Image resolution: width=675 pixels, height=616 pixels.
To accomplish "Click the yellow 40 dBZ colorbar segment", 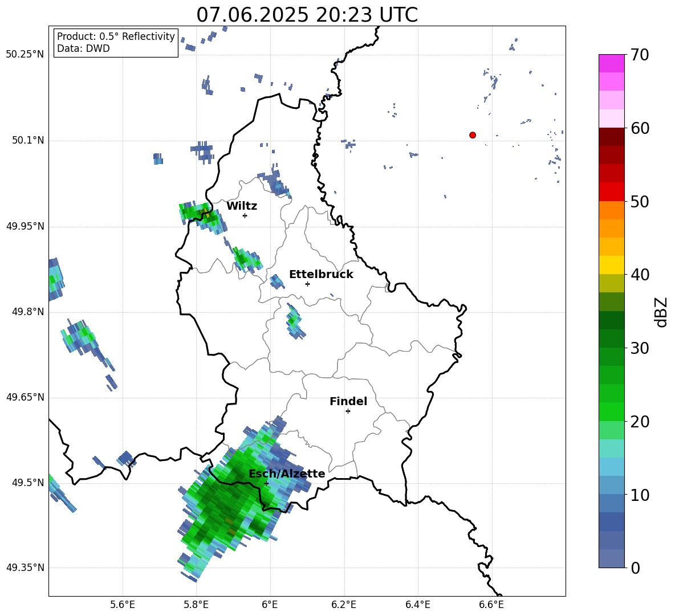I will coord(611,266).
